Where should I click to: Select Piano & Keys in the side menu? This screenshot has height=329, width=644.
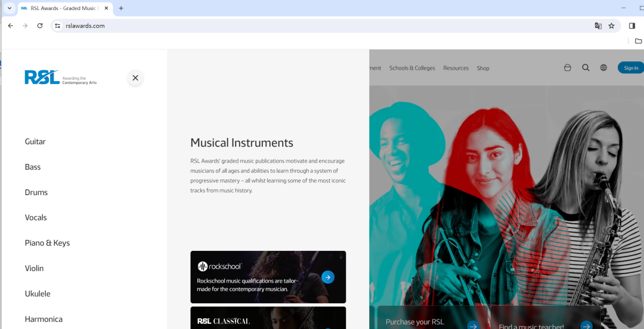(47, 243)
